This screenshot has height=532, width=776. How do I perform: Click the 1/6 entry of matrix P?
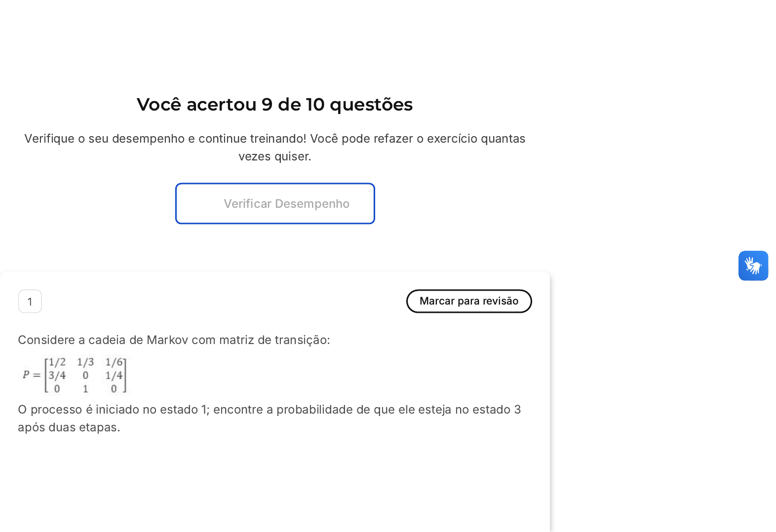(114, 362)
